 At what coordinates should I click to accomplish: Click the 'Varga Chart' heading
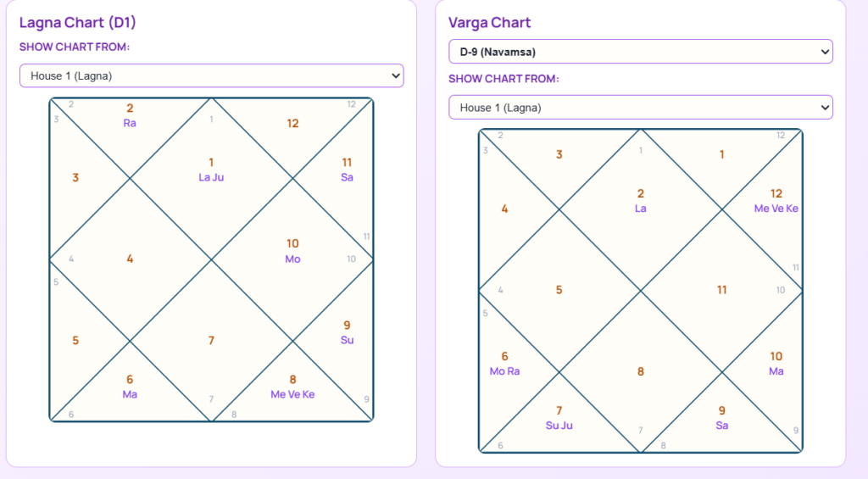[489, 23]
